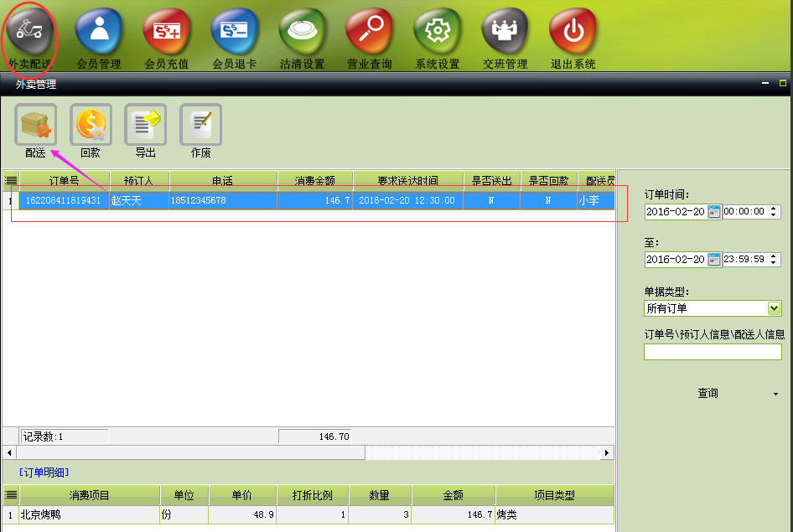Viewport: 793px width, 532px height.
Task: Open the 外卖配送 delivery module
Action: point(30,39)
